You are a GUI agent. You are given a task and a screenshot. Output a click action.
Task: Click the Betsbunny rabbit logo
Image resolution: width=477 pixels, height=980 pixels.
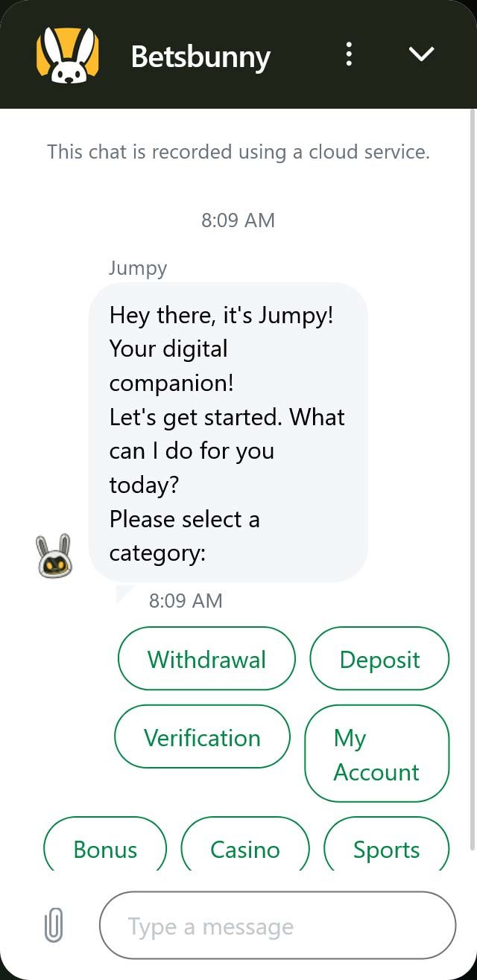[x=68, y=54]
